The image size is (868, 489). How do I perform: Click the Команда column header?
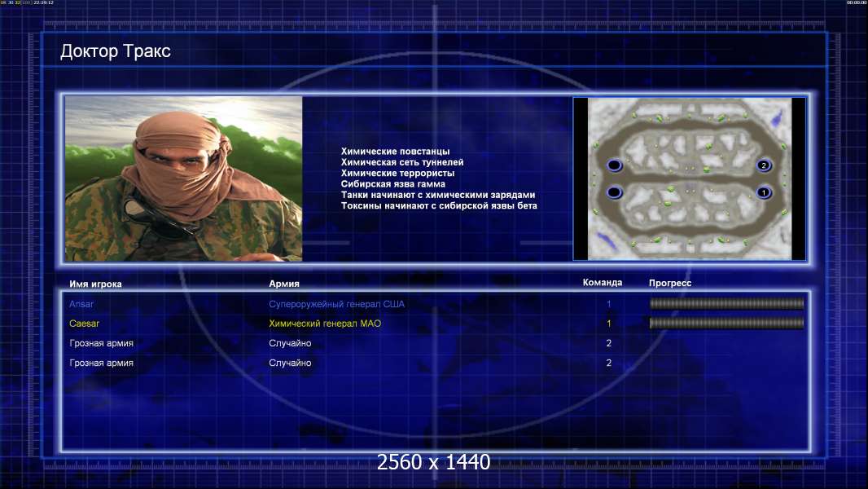[603, 283]
